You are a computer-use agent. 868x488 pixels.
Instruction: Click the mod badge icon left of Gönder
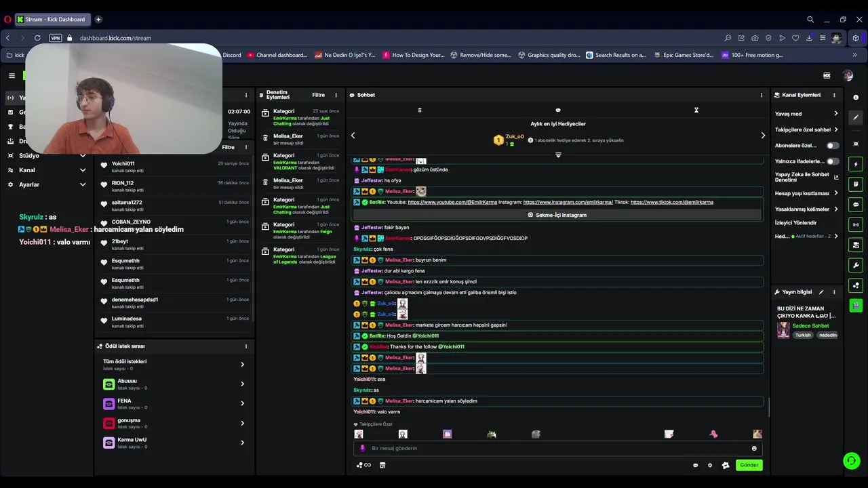pyautogui.click(x=726, y=465)
